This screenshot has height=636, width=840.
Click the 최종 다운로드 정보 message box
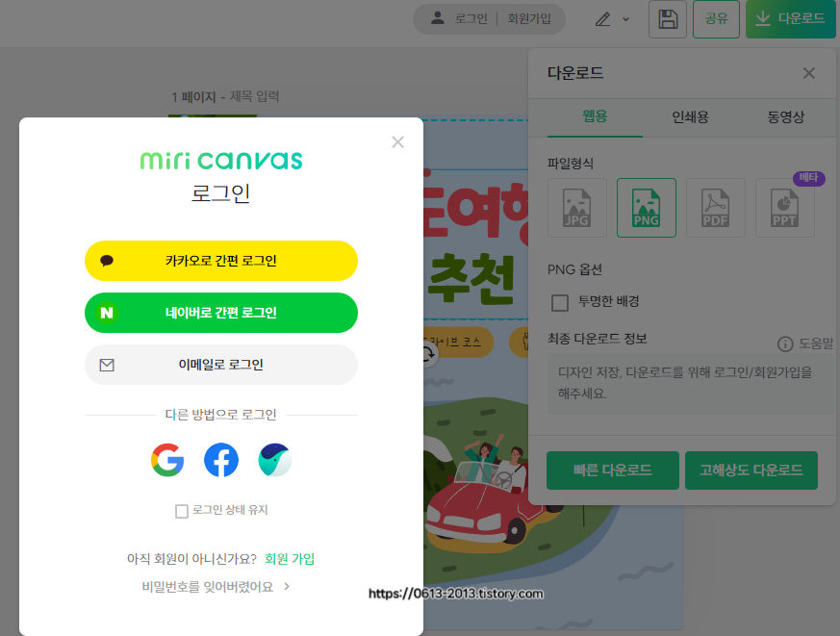pos(690,383)
